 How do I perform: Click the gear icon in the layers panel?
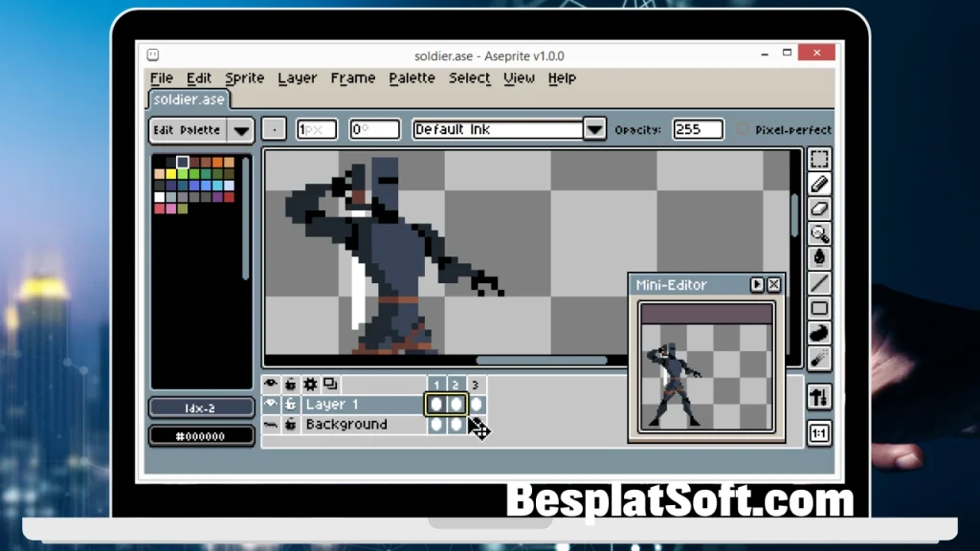310,383
